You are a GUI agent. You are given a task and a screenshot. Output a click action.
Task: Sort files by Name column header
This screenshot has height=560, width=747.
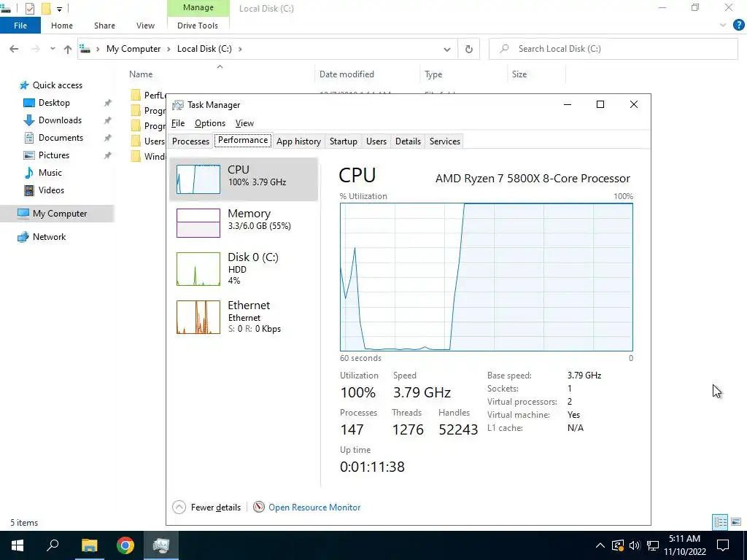click(x=141, y=74)
